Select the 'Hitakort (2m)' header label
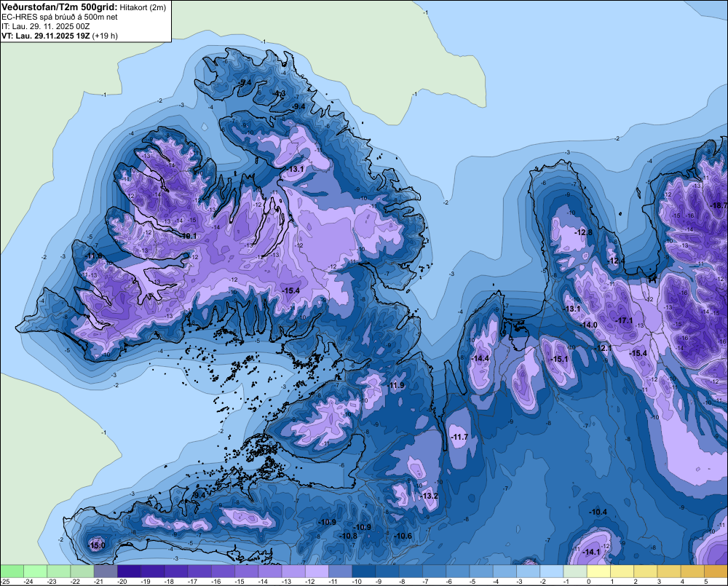 (142, 7)
